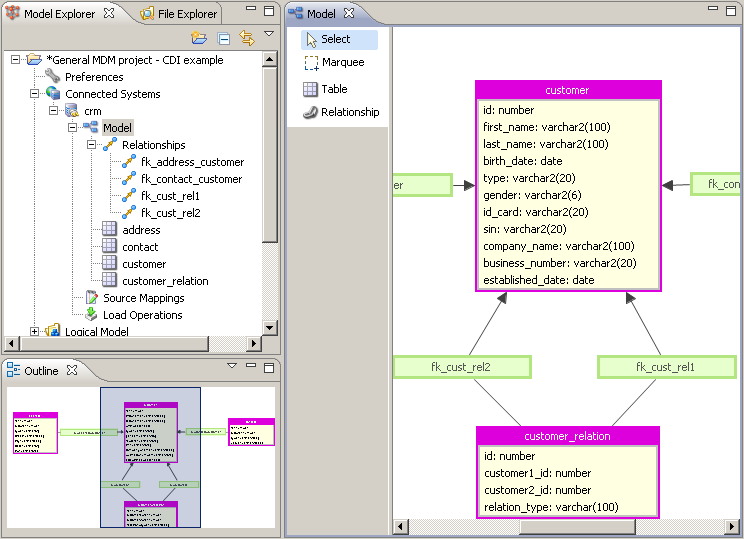
Task: Open Outline view menu arrow
Action: 232,366
